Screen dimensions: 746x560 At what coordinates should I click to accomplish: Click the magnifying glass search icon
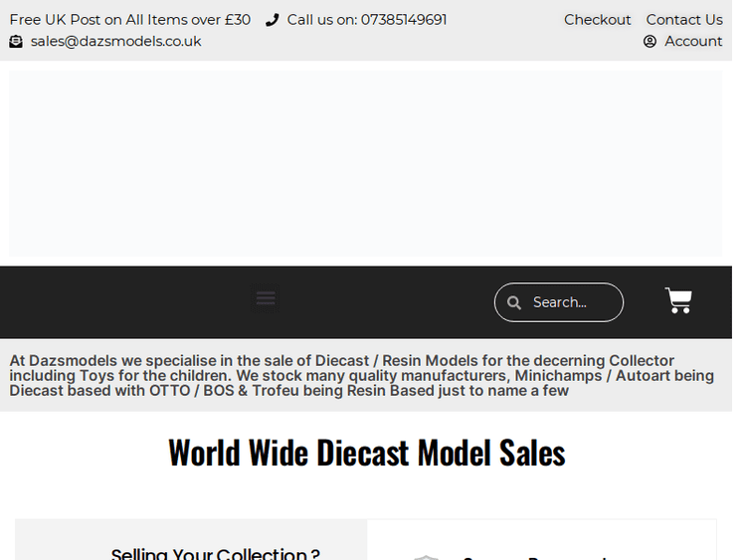click(514, 302)
